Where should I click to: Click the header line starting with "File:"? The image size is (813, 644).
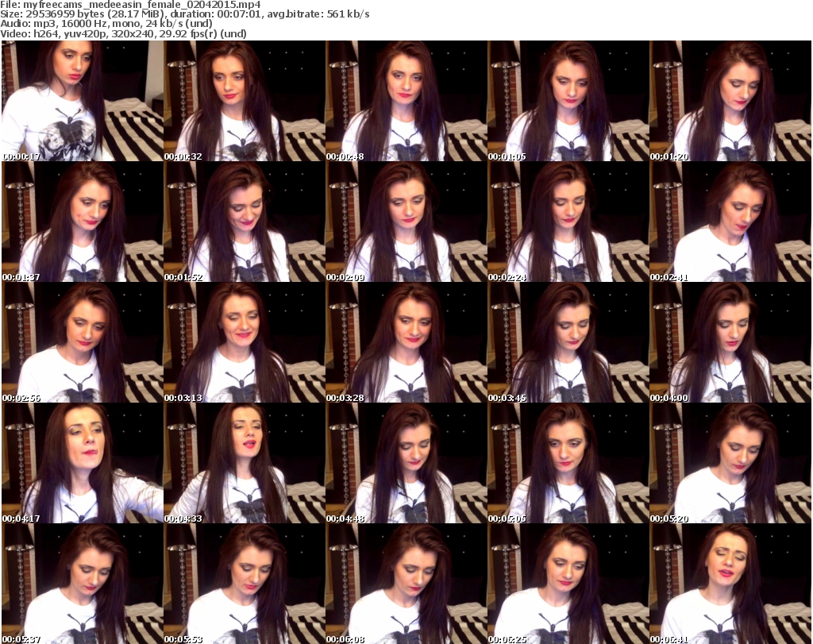pyautogui.click(x=130, y=5)
